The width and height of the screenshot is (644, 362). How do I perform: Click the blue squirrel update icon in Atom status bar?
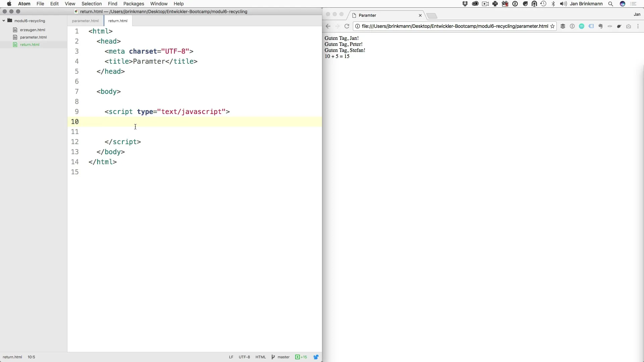click(316, 357)
